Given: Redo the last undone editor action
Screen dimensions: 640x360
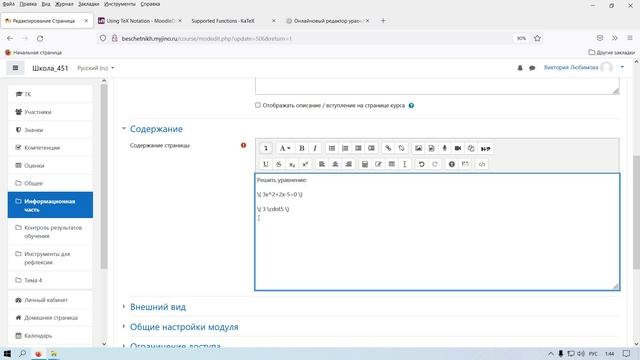Looking at the screenshot, I should click(435, 164).
